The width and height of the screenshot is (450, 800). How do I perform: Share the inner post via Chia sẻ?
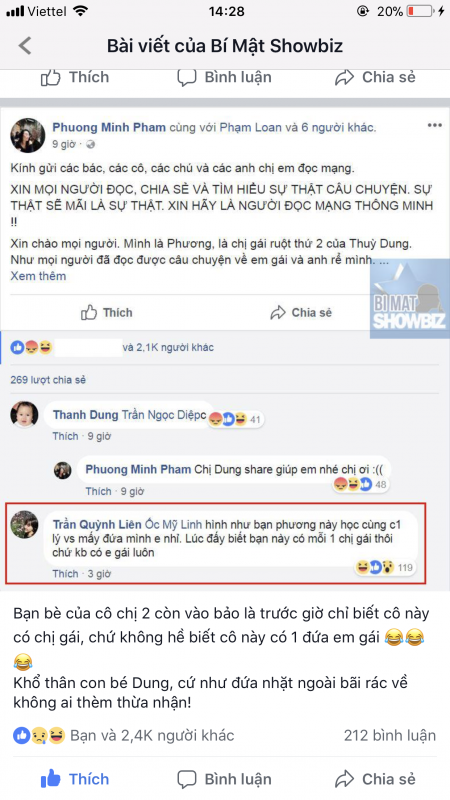point(301,312)
